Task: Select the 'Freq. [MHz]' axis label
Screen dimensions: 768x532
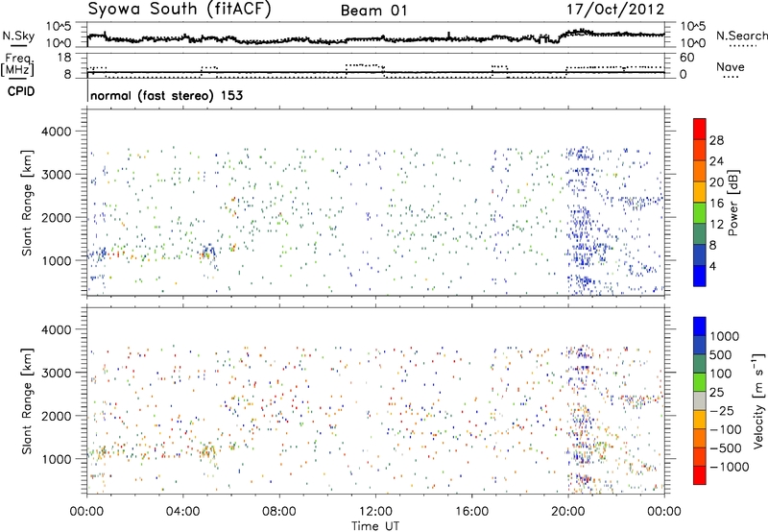Action: coord(18,65)
